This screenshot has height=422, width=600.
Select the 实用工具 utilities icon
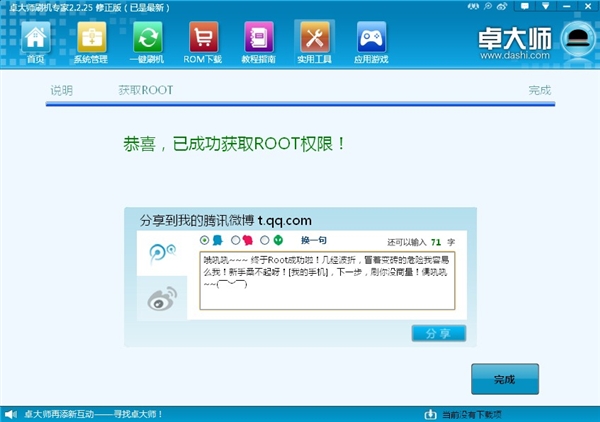click(315, 42)
